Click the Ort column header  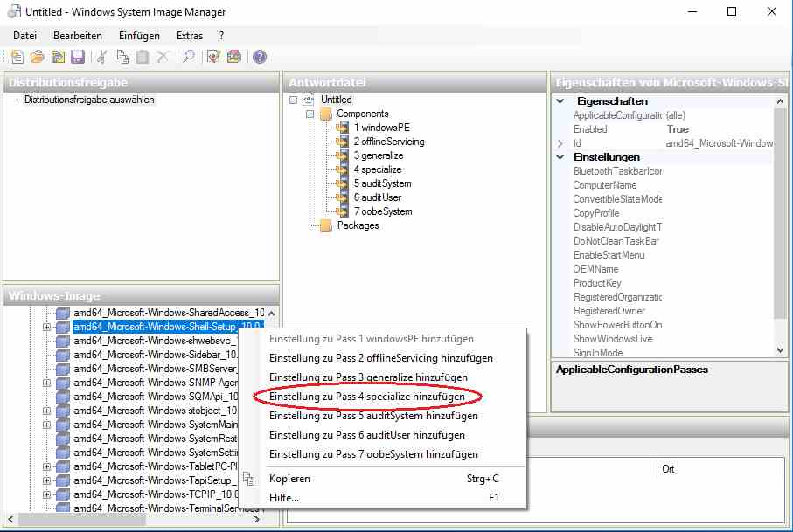668,469
